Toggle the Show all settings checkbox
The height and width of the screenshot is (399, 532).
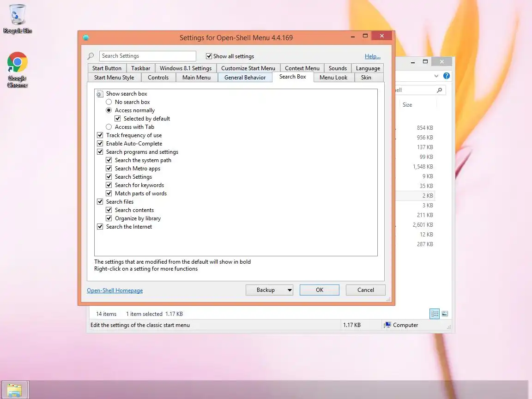209,56
